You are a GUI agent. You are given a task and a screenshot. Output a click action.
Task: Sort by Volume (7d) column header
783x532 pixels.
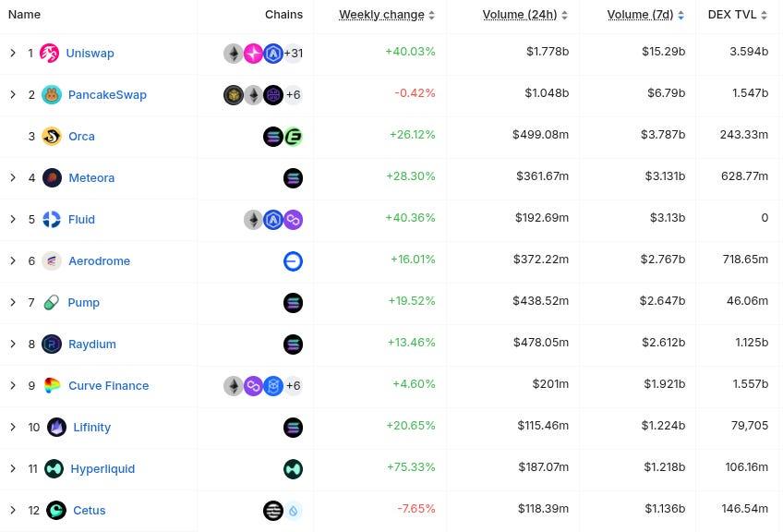(640, 15)
